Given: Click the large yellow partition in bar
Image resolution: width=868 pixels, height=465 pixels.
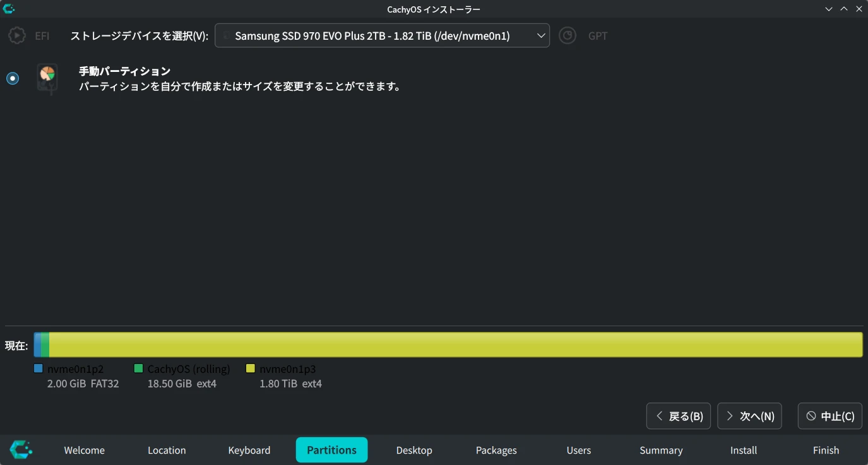Looking at the screenshot, I should pos(455,345).
